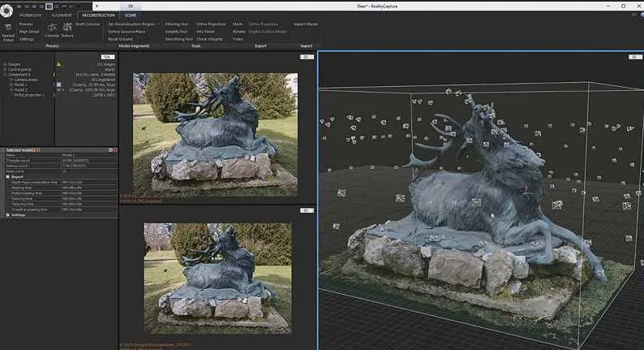The width and height of the screenshot is (644, 350).
Task: Run Check Integrity
Action: click(209, 39)
